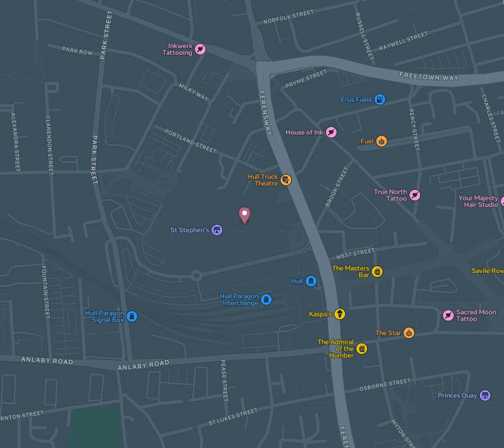504x448 pixels.
Task: Select the Erus Fuels gas station icon
Action: pos(380,99)
